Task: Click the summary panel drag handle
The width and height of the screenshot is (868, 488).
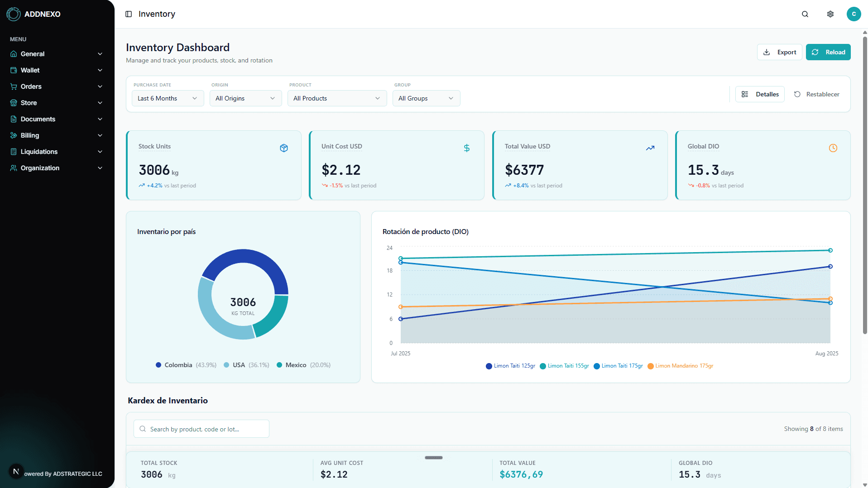Action: point(434,458)
